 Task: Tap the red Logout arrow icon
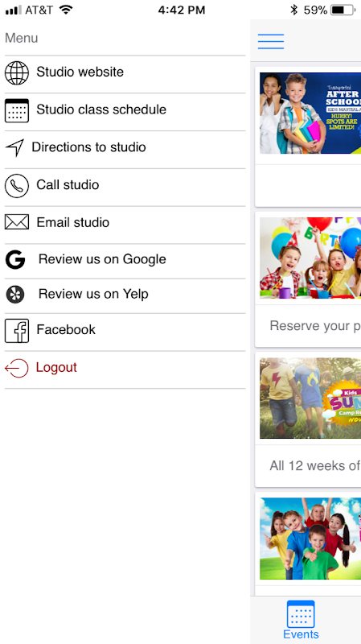[16, 368]
